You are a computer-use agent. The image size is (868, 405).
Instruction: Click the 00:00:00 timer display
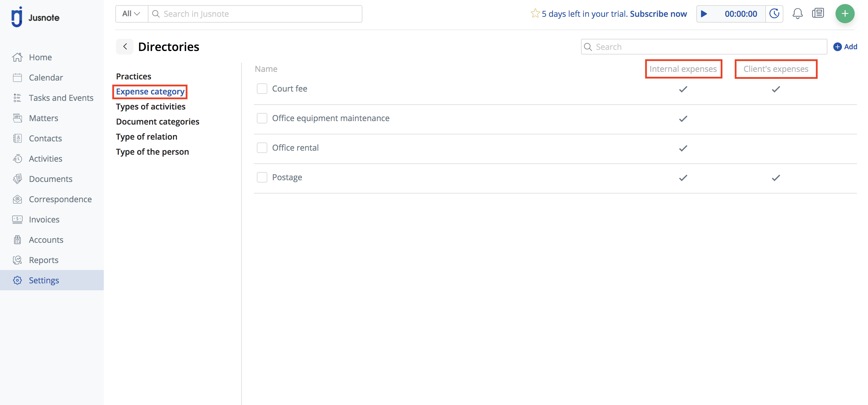coord(741,14)
